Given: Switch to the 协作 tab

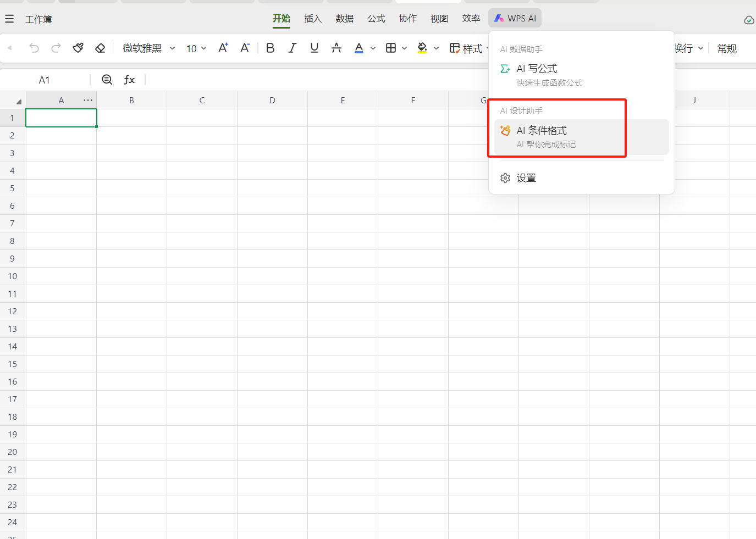Looking at the screenshot, I should tap(408, 19).
